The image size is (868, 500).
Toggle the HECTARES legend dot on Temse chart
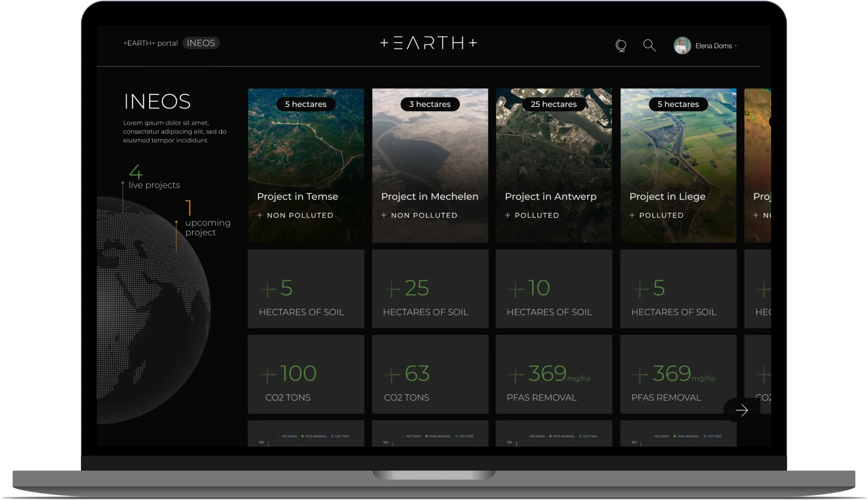pos(278,436)
